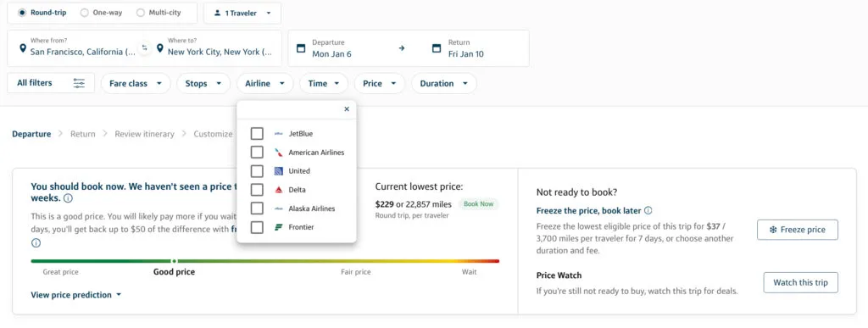The image size is (868, 328).
Task: Go to the Customize step
Action: (213, 134)
